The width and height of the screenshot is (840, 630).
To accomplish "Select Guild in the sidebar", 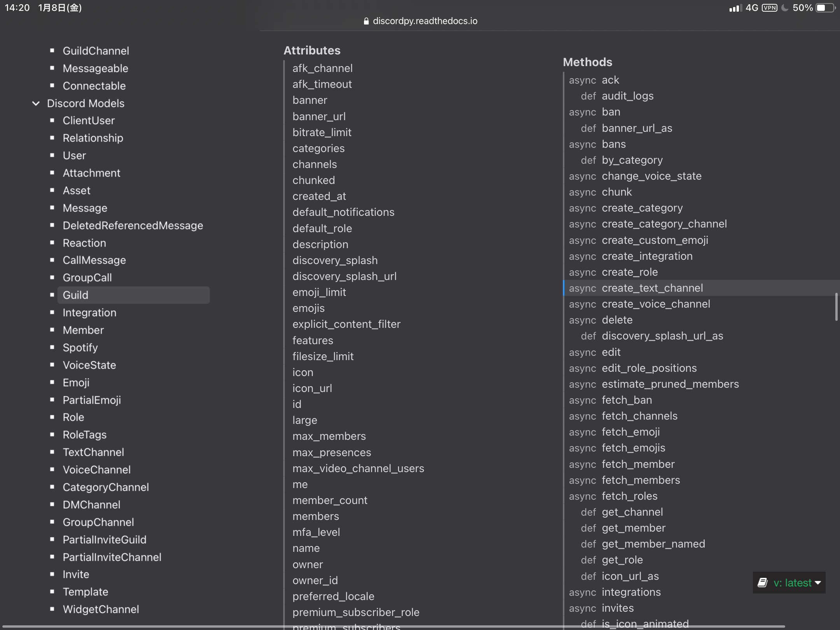I will click(75, 295).
